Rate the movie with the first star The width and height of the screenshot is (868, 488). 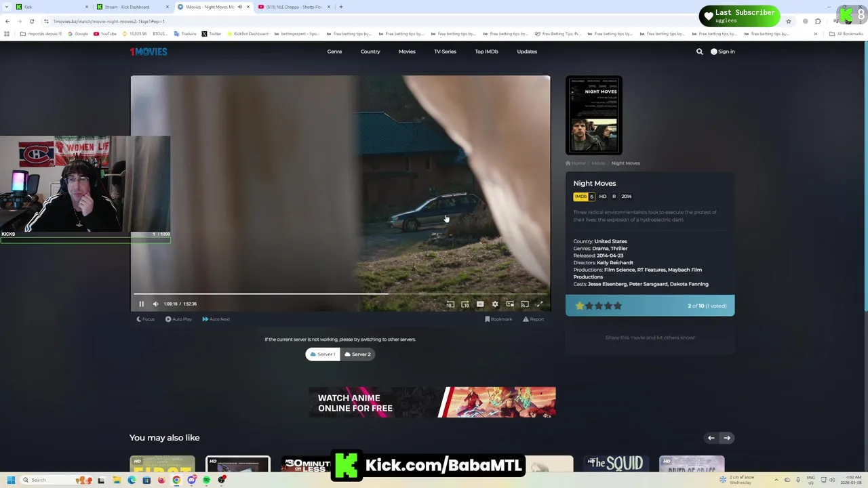(580, 306)
